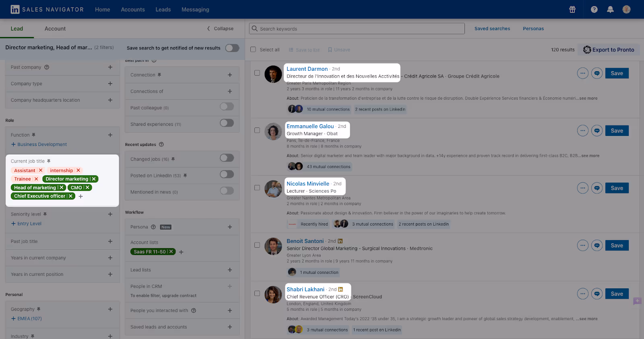Check the Select all checkbox
Screen dimensions: 644x339
click(x=253, y=49)
